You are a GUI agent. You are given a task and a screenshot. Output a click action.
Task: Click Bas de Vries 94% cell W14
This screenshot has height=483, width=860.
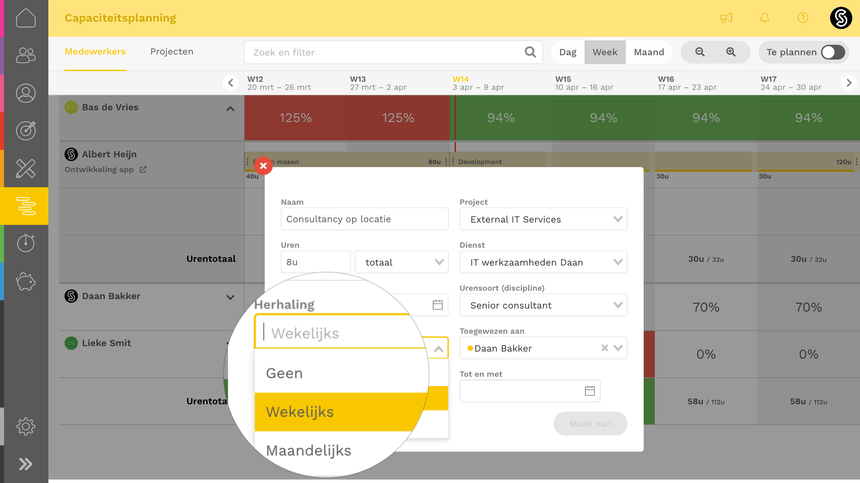coord(501,118)
